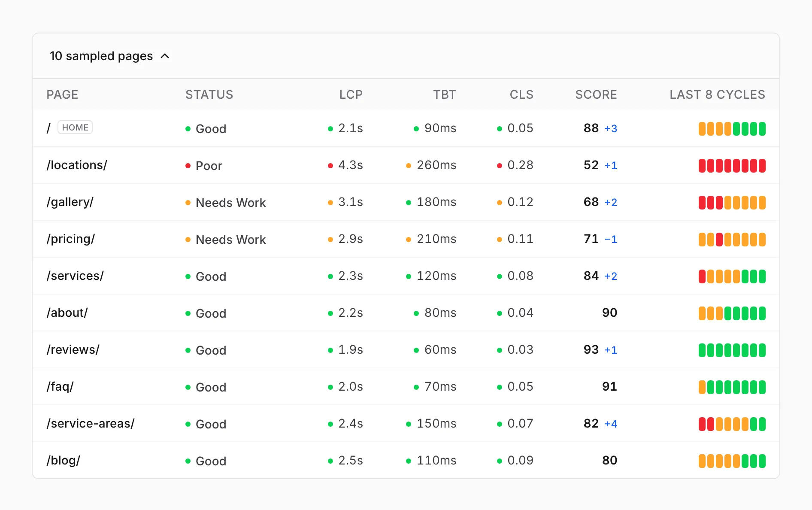Sort by the STATUS column header
The width and height of the screenshot is (812, 510).
(209, 94)
